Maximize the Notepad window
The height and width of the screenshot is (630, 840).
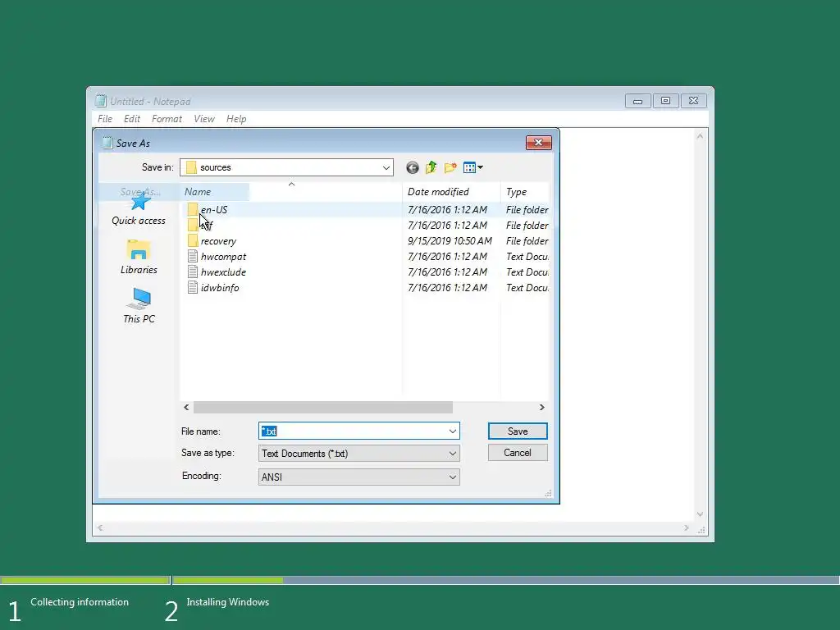click(665, 101)
